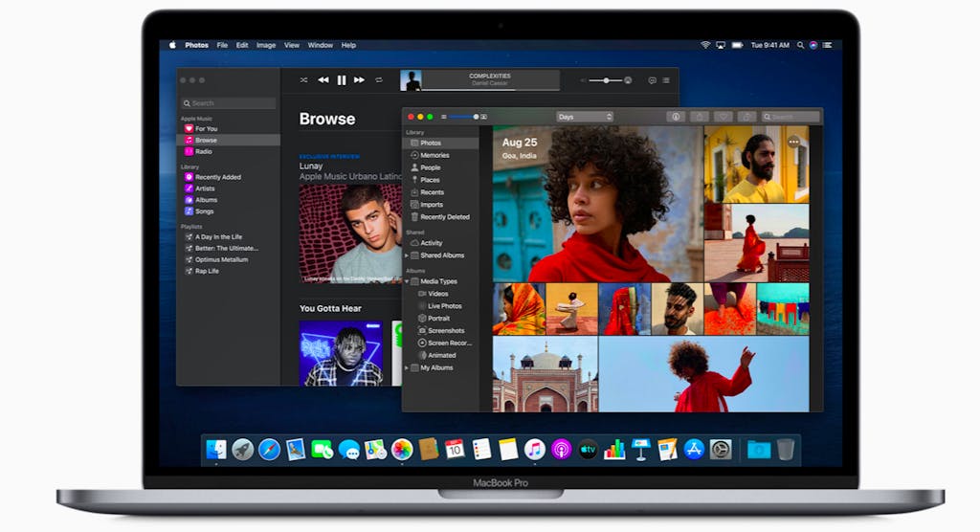980x532 pixels.
Task: Click the ellipsis on the yellow wall photo
Action: (x=793, y=142)
